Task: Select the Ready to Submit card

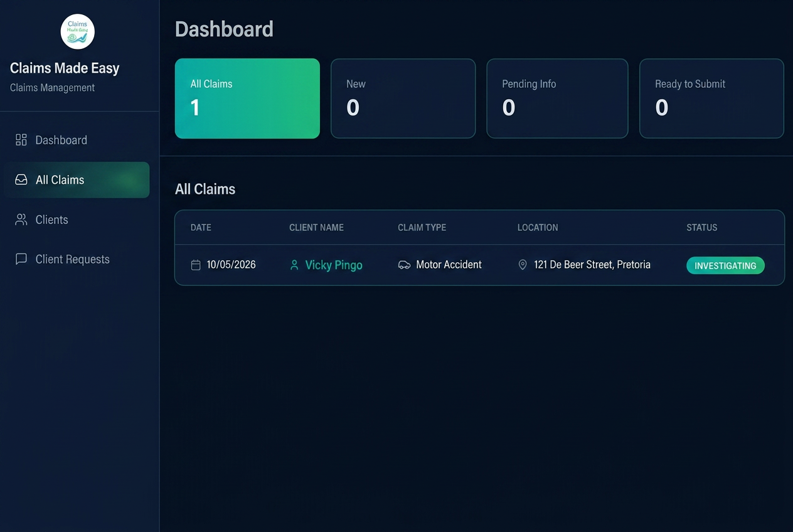Action: click(711, 98)
